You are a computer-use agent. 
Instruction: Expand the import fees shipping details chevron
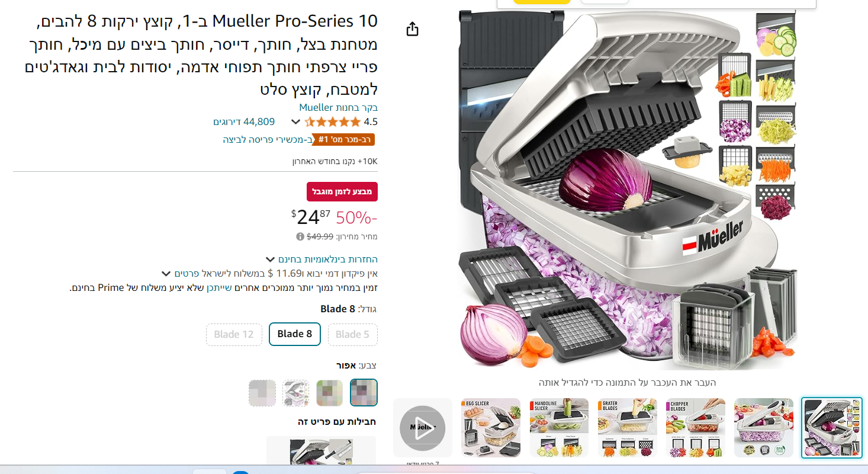tap(166, 274)
